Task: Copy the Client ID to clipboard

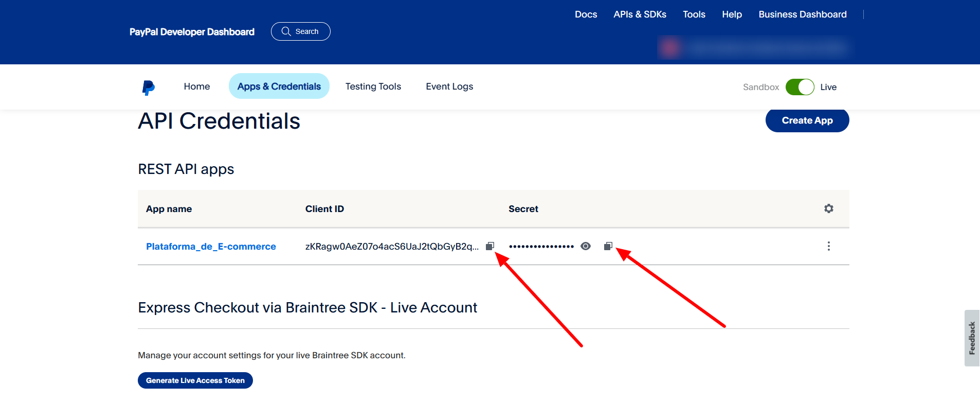Action: [x=490, y=246]
